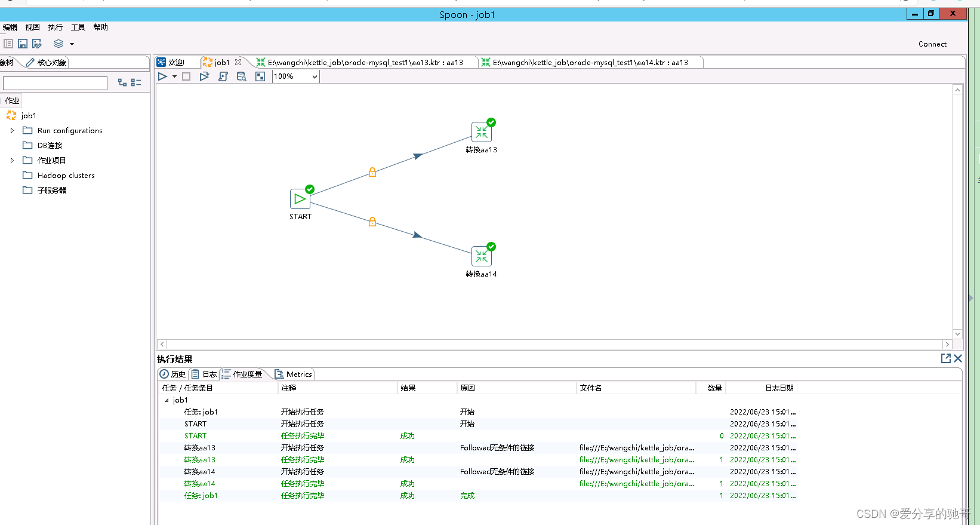Click the green checkmark on 转换aa13
Viewport: 980px width, 525px height.
(491, 122)
